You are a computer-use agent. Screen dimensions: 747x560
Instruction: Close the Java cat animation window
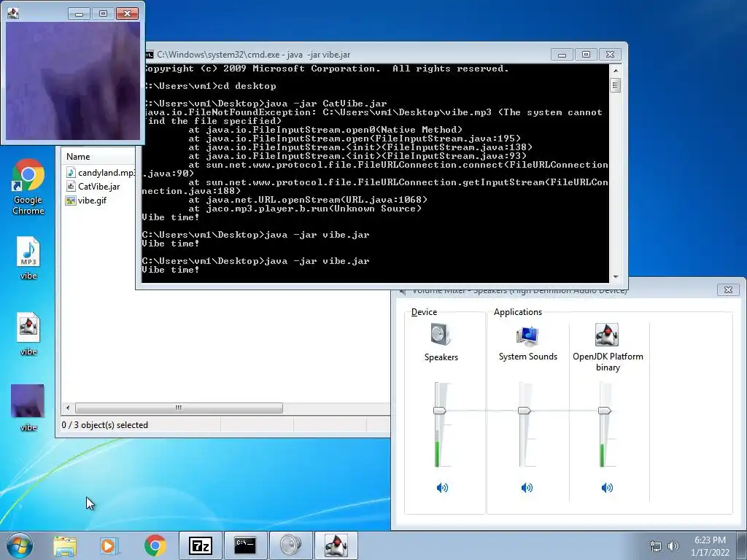click(127, 13)
